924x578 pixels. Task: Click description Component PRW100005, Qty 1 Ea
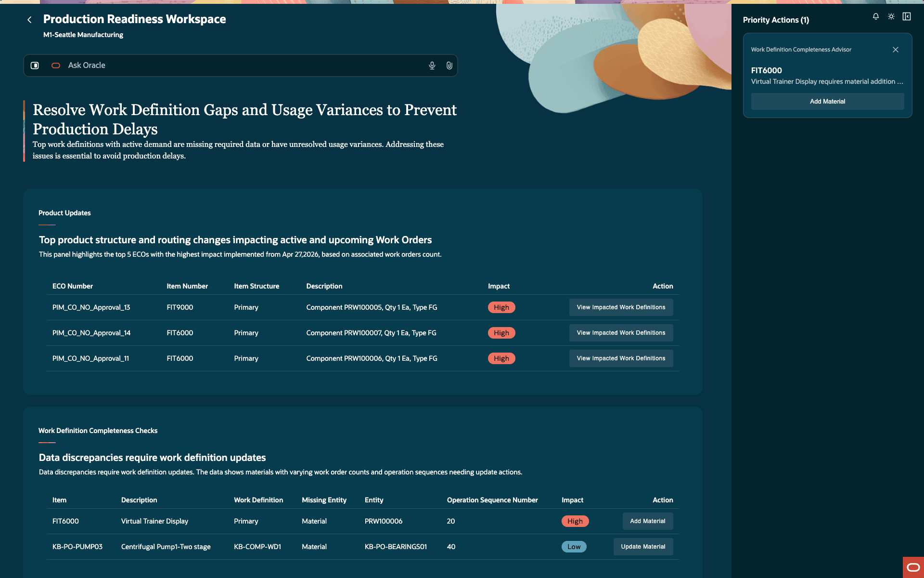[x=372, y=307]
